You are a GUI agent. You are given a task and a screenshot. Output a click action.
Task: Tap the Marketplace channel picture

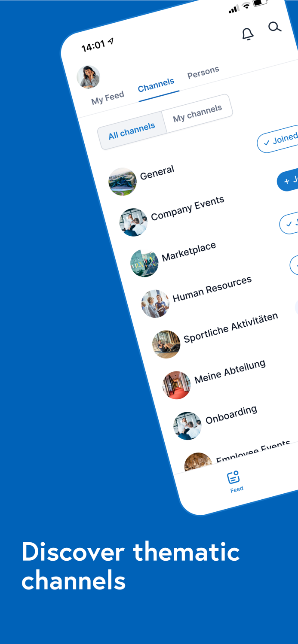pyautogui.click(x=144, y=263)
